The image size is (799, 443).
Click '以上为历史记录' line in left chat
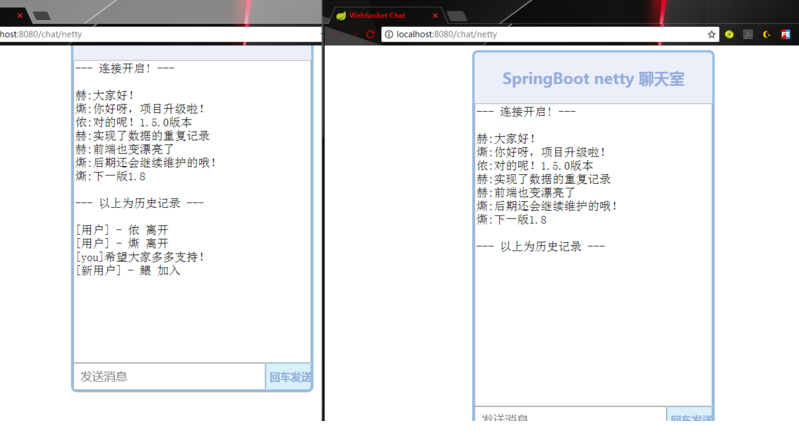click(x=140, y=203)
